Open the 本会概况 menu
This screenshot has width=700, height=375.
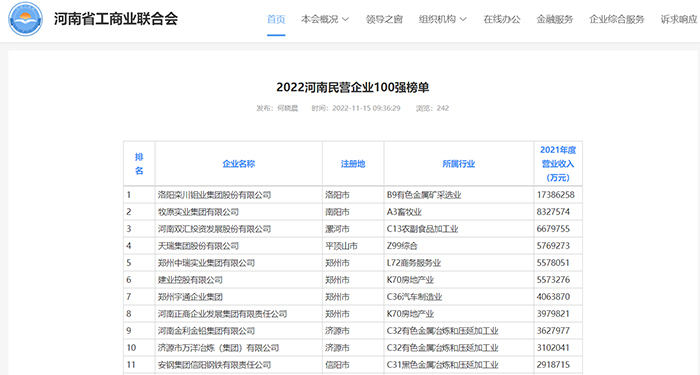click(x=320, y=19)
